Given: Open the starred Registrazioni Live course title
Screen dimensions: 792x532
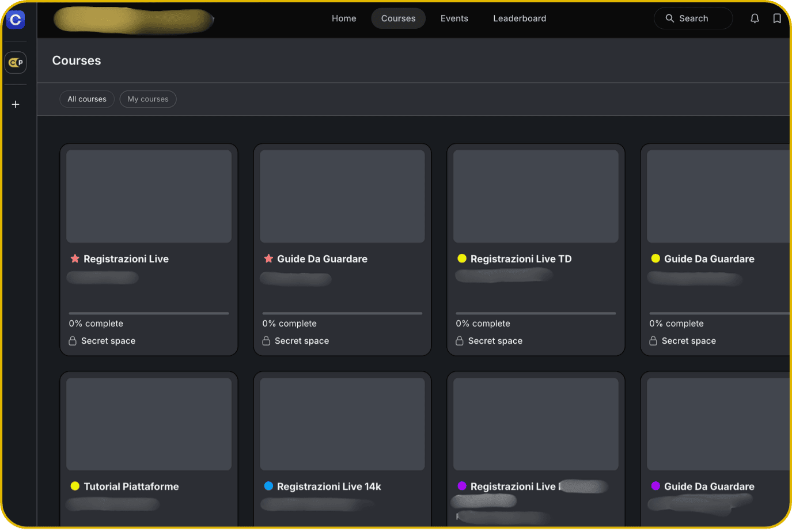Looking at the screenshot, I should point(126,259).
